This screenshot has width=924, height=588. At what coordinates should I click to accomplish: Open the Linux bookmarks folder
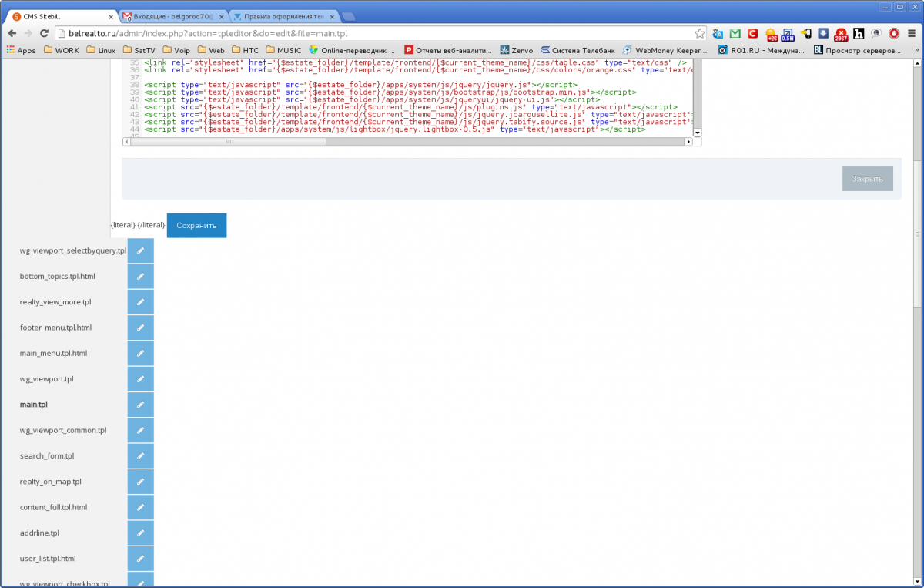point(101,50)
